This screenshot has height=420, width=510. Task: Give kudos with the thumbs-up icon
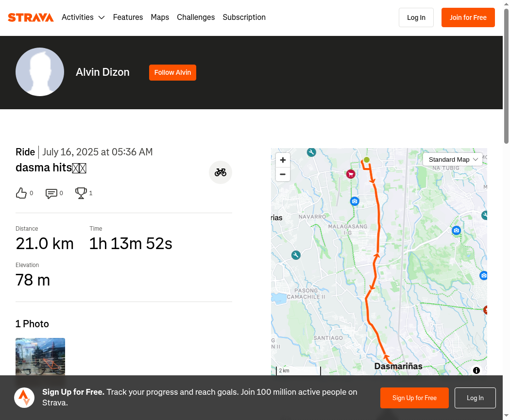[x=21, y=193]
